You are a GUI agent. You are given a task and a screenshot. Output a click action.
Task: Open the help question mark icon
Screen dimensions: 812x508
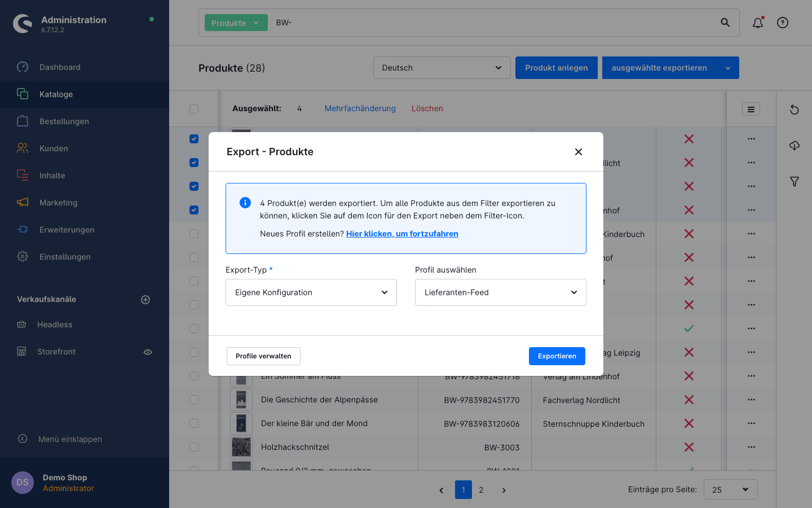[783, 23]
